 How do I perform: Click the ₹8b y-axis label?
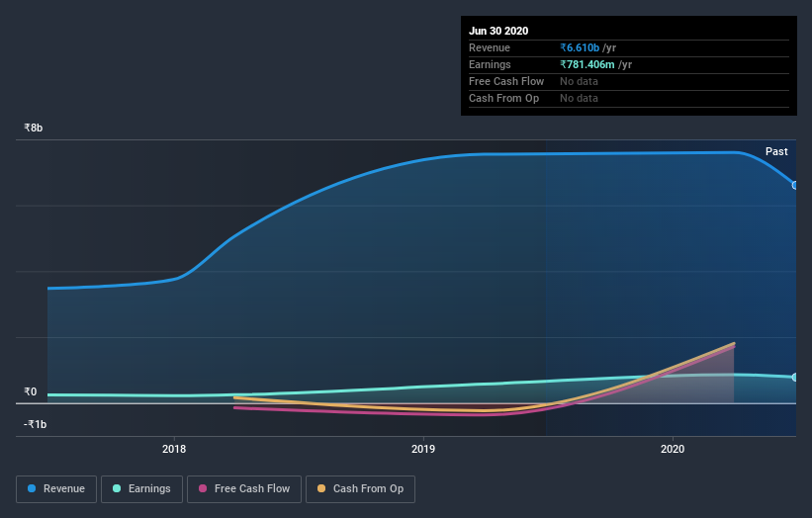click(34, 128)
